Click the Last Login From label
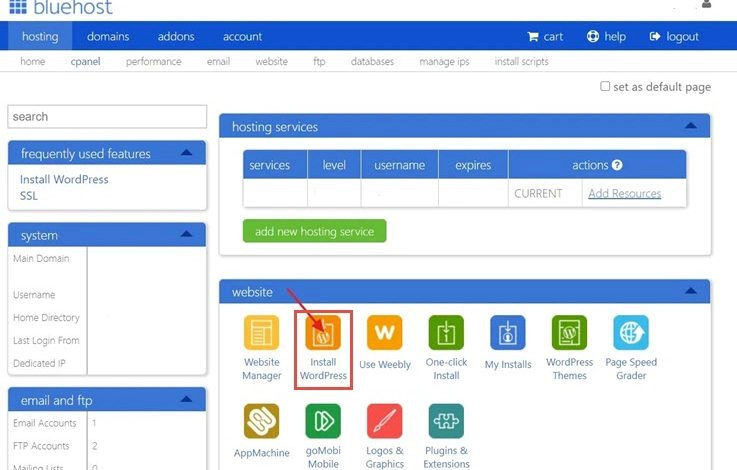737x470 pixels. (x=46, y=340)
